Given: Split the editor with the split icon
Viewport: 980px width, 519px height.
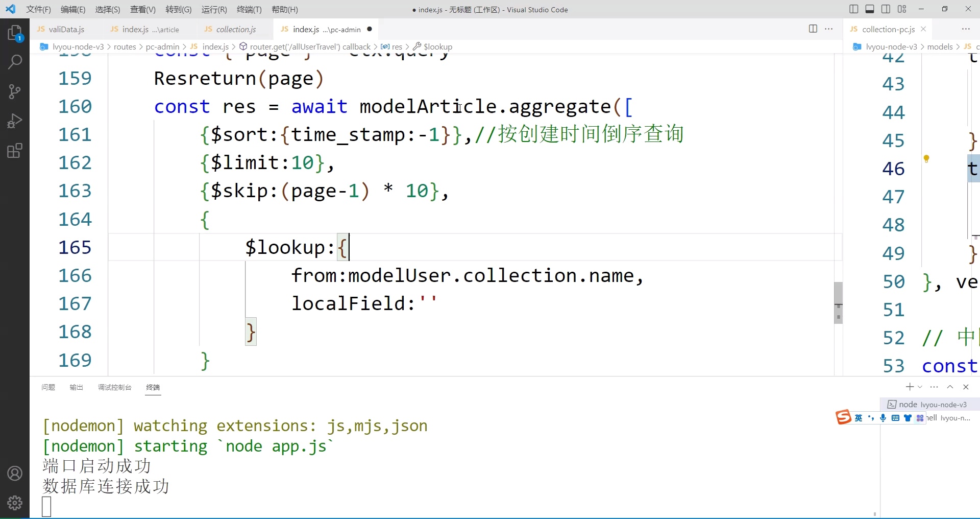Looking at the screenshot, I should 813,29.
